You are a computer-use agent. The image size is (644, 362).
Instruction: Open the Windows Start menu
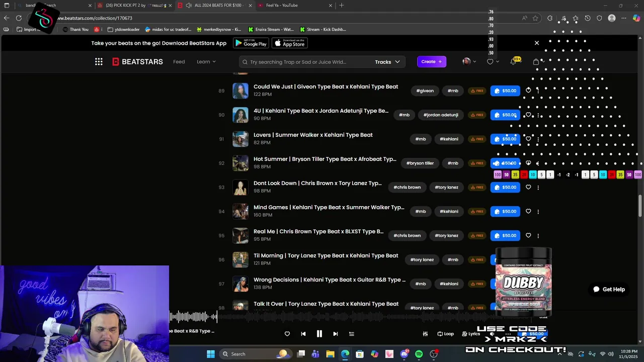click(210, 354)
